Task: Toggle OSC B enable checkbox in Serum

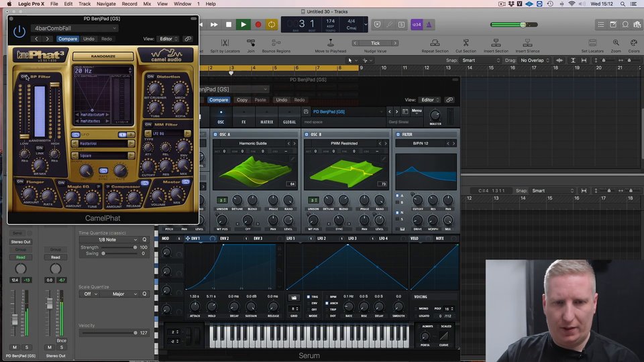Action: point(307,134)
